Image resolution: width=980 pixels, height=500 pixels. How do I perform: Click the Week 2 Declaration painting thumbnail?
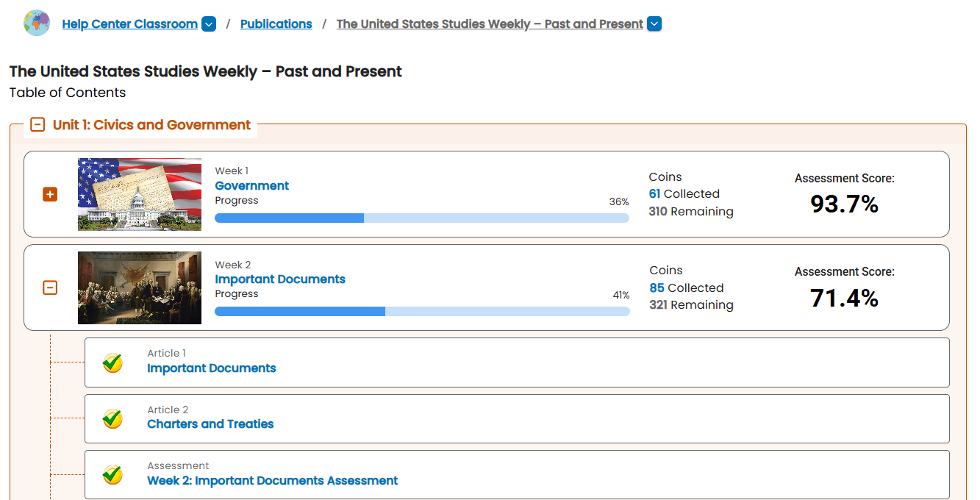click(140, 287)
